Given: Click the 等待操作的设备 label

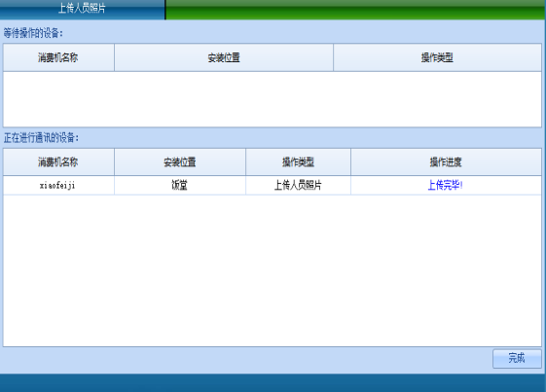Looking at the screenshot, I should [x=33, y=33].
